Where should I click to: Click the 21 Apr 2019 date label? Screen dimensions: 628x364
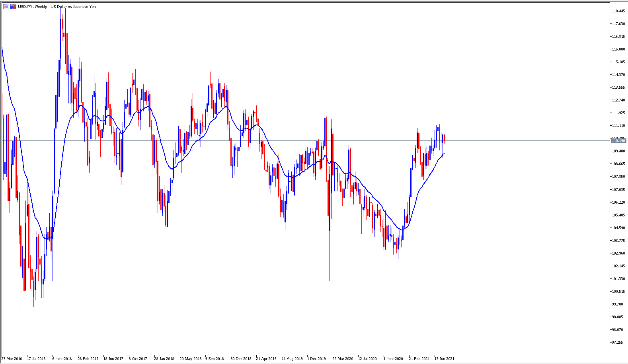pyautogui.click(x=266, y=359)
